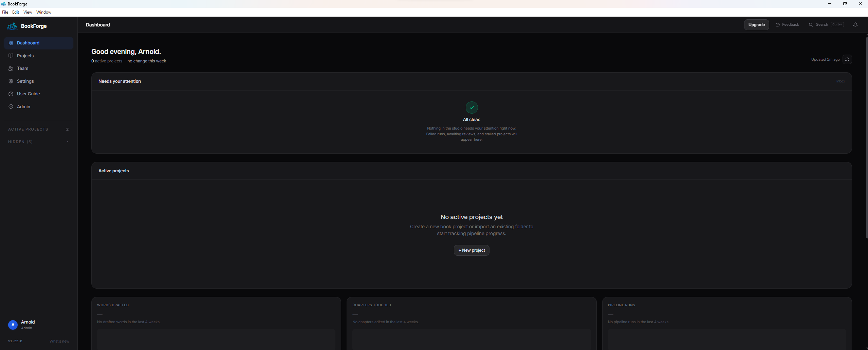Open the View menu
This screenshot has width=868, height=350.
[x=27, y=12]
